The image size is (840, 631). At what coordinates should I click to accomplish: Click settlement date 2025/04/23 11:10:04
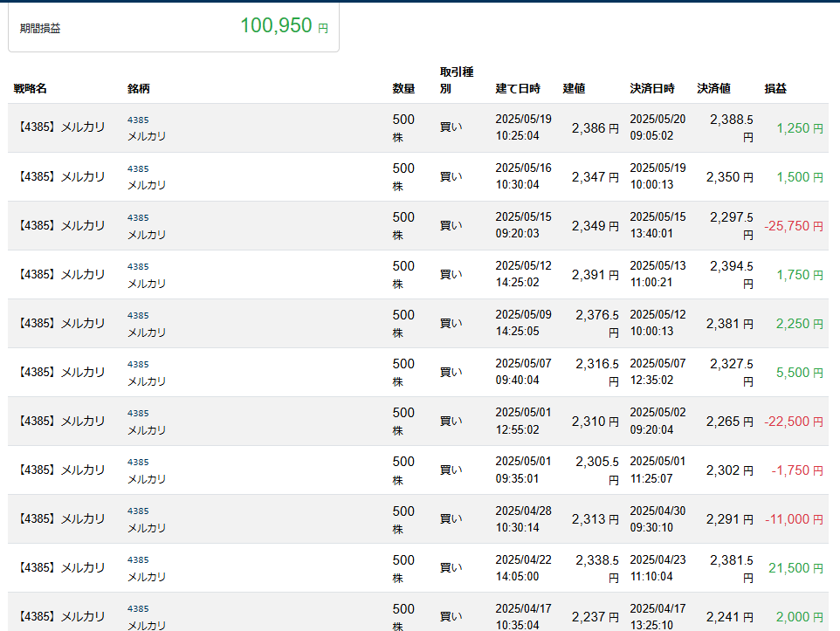point(658,567)
